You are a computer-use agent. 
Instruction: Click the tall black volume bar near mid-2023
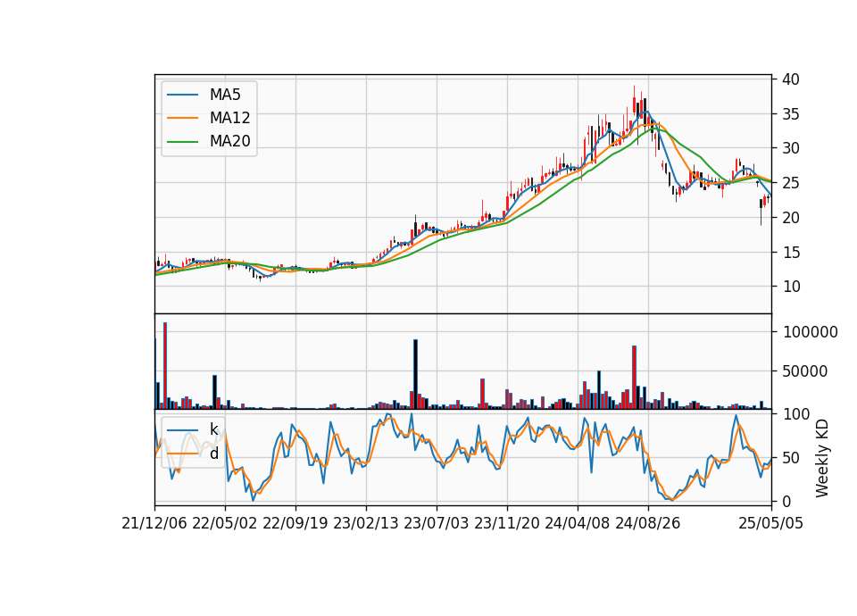tap(415, 374)
